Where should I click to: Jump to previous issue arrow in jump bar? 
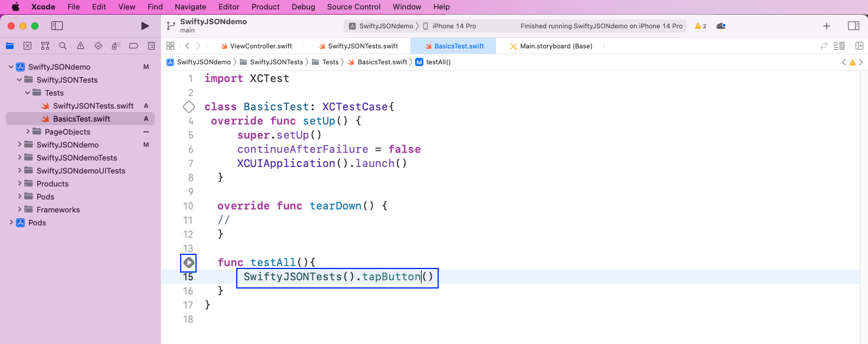coord(844,62)
